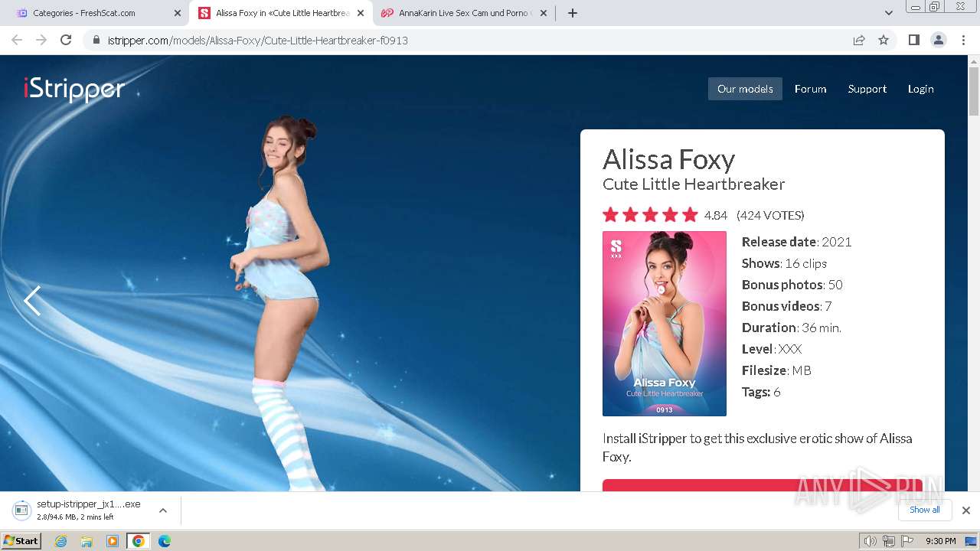Expand the download item options chevron

pos(163,510)
